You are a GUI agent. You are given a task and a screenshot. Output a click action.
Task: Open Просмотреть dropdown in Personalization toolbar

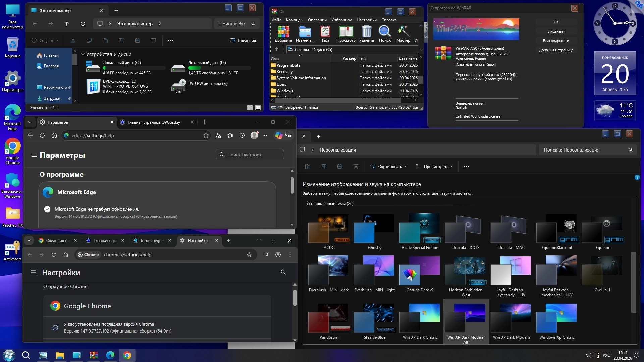tap(434, 166)
